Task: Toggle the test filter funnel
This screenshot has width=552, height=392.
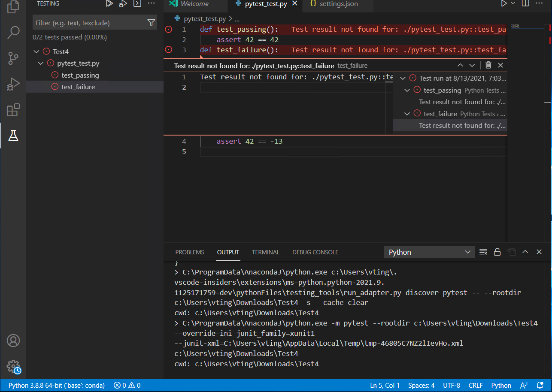Action: click(x=151, y=21)
